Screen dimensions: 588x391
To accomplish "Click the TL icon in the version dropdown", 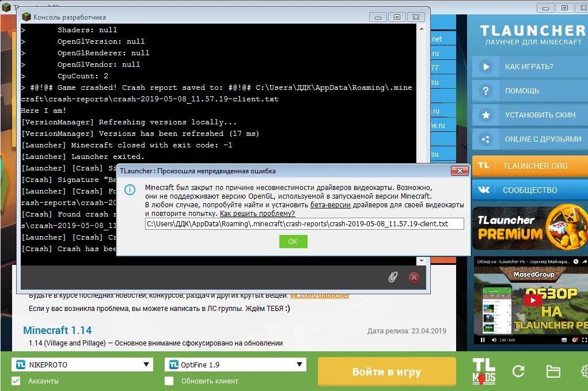I will (x=173, y=365).
